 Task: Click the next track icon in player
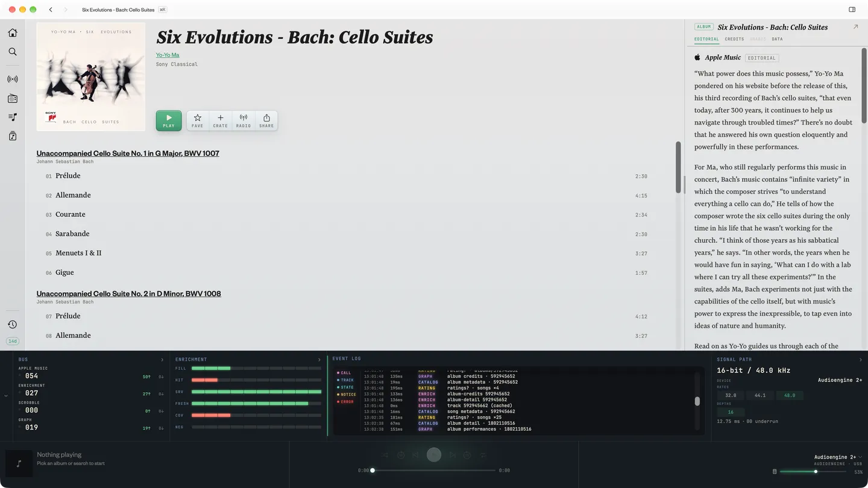[452, 455]
